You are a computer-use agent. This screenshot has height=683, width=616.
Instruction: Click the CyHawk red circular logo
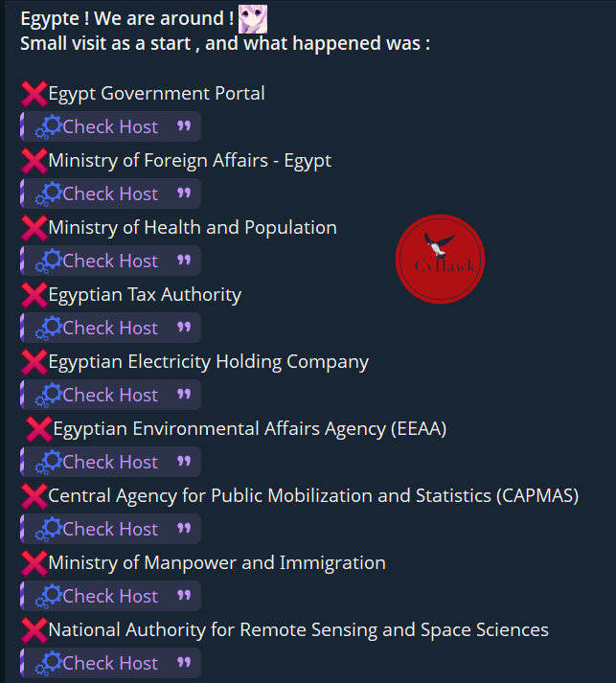point(440,260)
